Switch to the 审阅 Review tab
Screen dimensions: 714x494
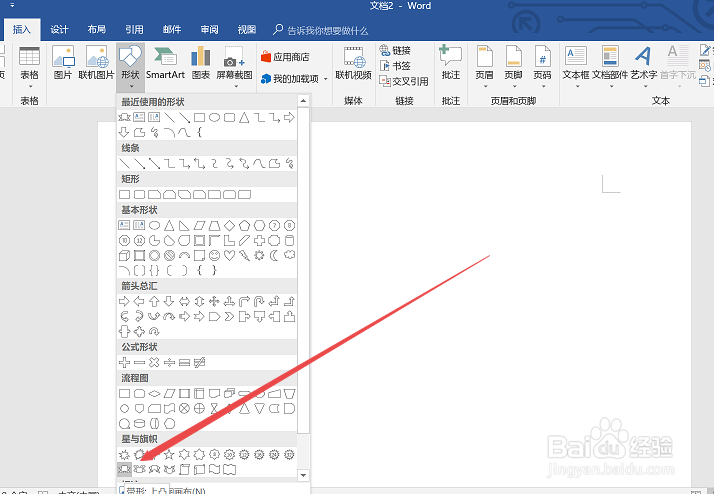(209, 30)
